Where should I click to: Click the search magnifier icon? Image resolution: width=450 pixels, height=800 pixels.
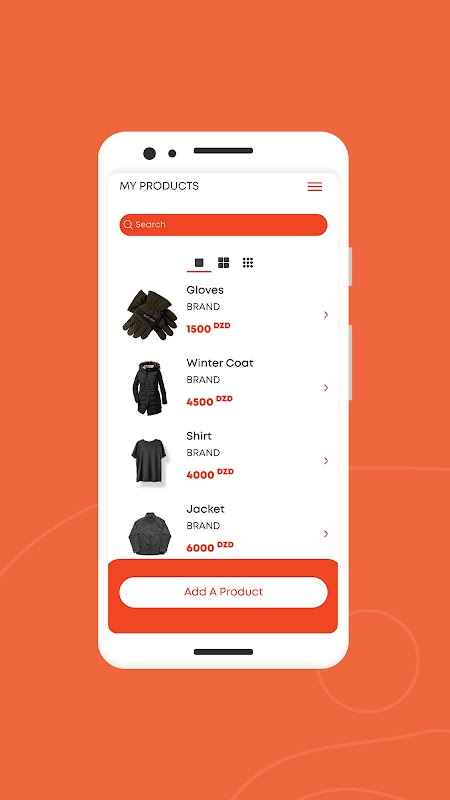[128, 224]
